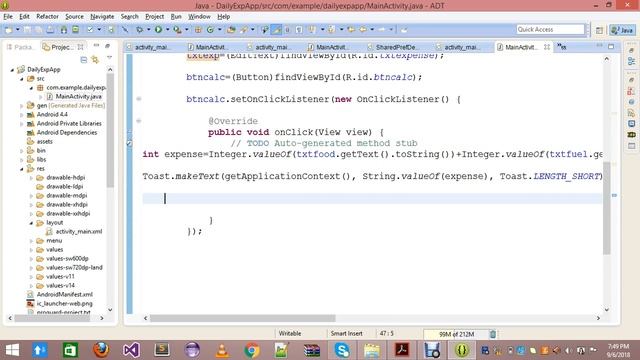
Task: Open dropdown next to External Tools icon
Action: [187, 29]
